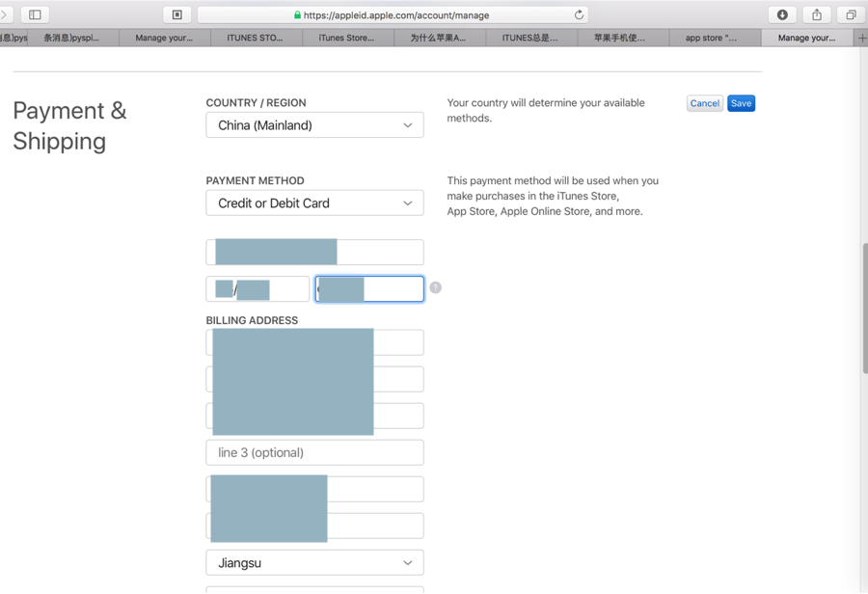Show all tabs overview icon
Viewport: 868px width, 594px height.
851,14
